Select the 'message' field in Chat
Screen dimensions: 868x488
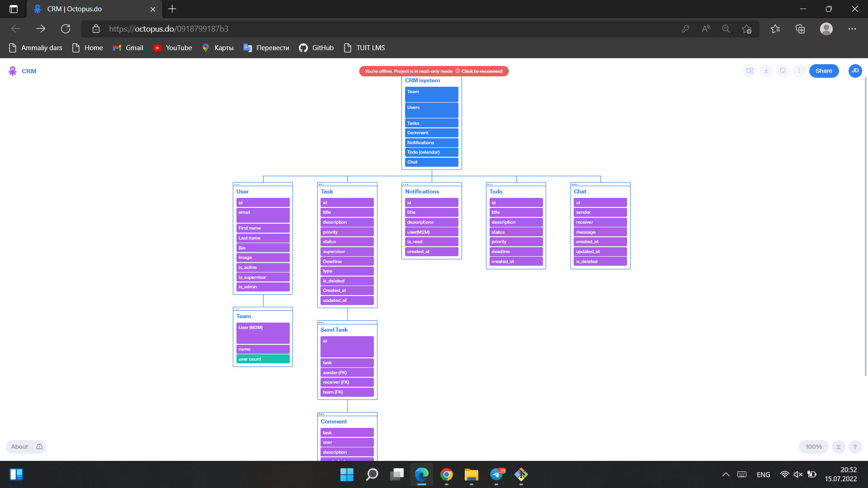pyautogui.click(x=600, y=232)
